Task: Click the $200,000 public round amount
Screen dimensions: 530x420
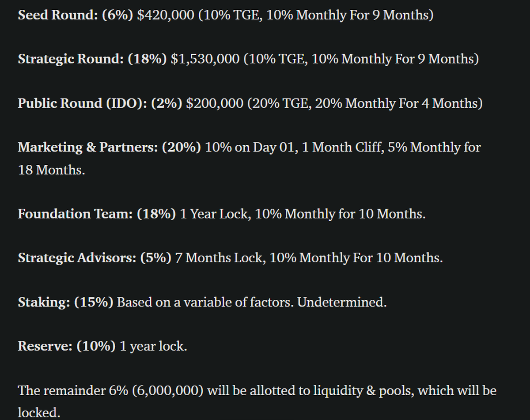Action: [x=215, y=103]
